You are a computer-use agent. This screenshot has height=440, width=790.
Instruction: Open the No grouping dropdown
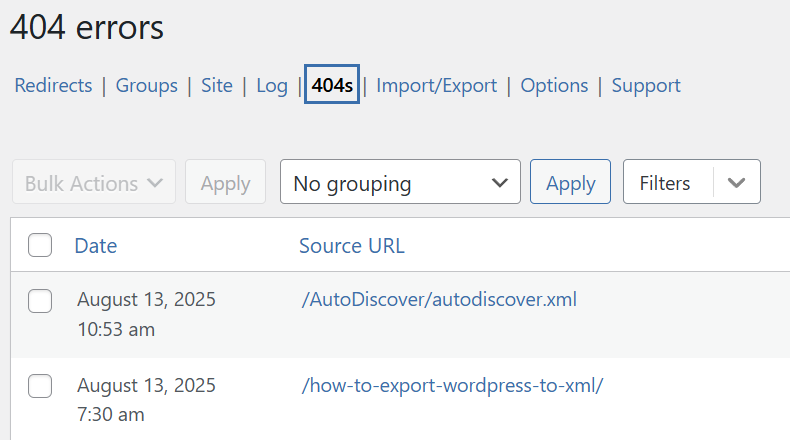coord(400,183)
